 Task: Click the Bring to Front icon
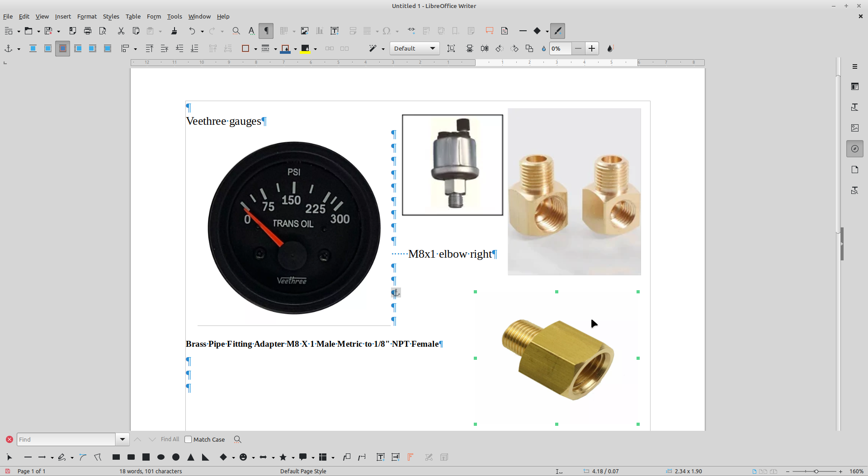[x=149, y=48]
